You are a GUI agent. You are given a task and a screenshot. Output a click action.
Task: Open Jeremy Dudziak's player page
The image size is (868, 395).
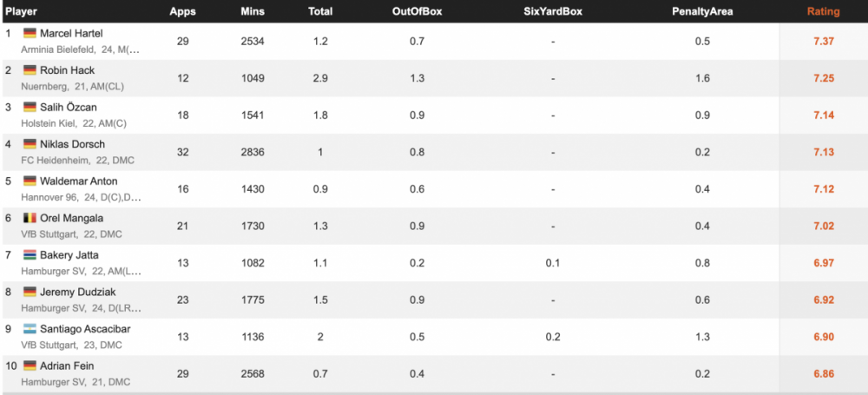[79, 293]
